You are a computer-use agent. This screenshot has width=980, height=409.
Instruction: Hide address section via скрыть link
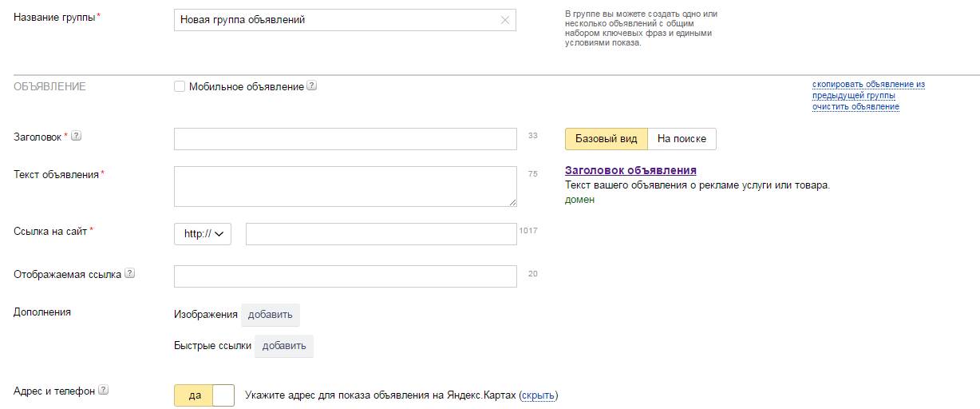click(x=539, y=395)
